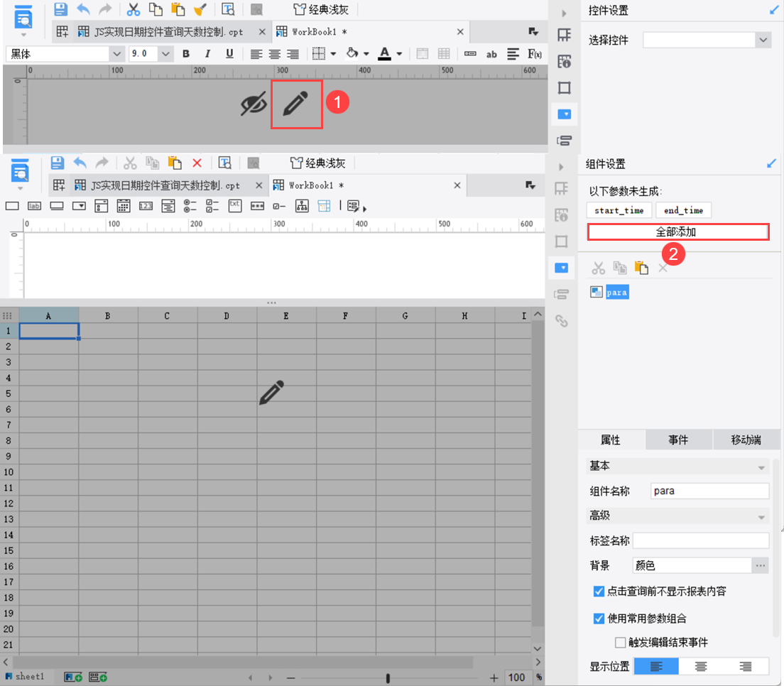
Task: Switch to the 移动端 tab
Action: (x=746, y=440)
